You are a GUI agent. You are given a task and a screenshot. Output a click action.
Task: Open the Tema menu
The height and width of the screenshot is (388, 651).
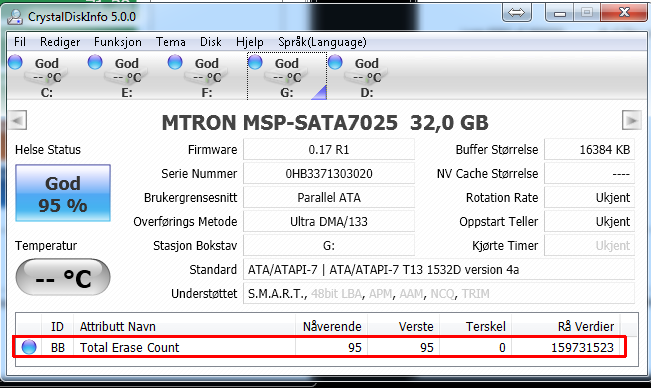171,42
